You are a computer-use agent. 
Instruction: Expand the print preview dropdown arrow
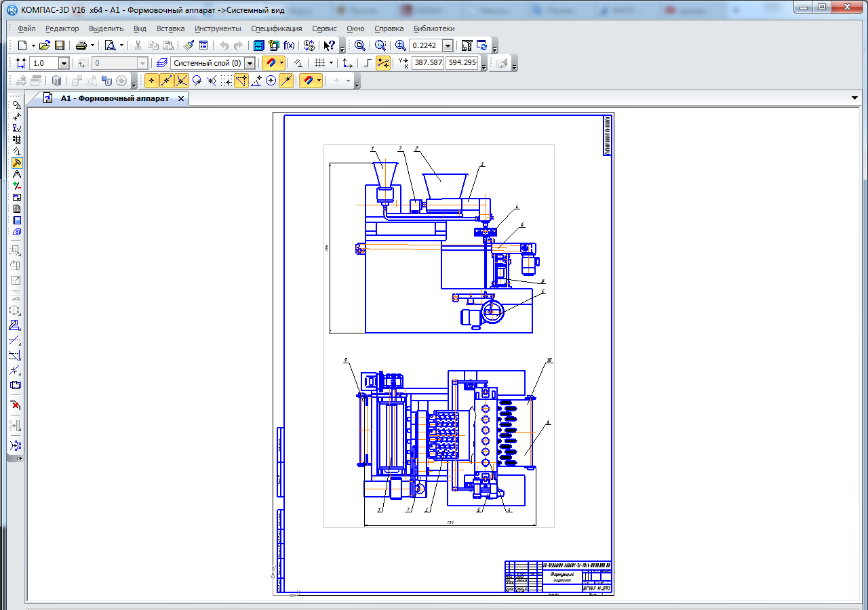click(x=121, y=45)
